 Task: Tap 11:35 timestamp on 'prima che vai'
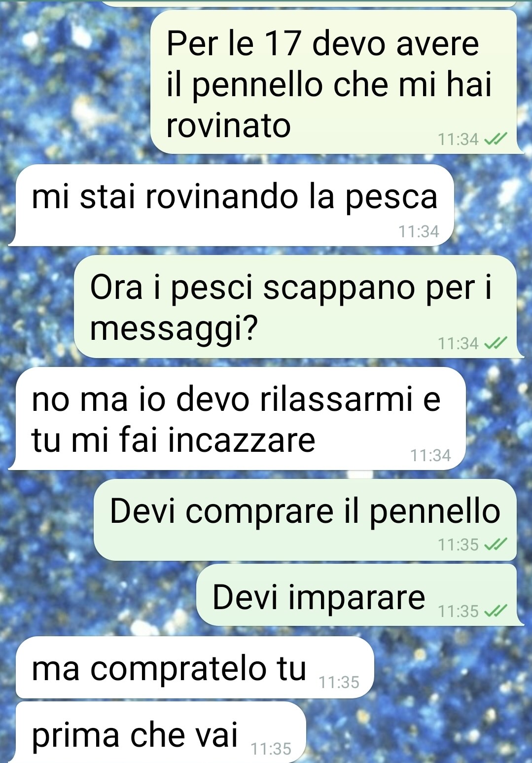click(271, 749)
